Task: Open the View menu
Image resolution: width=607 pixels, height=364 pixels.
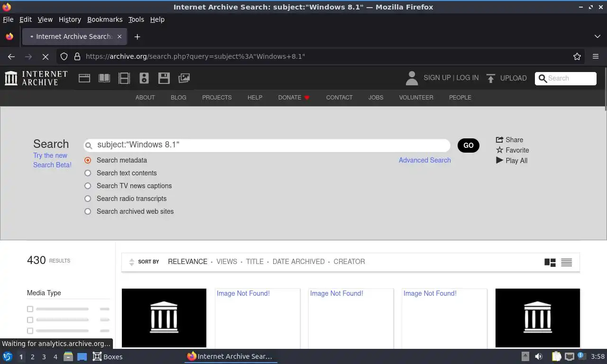Action: click(45, 19)
